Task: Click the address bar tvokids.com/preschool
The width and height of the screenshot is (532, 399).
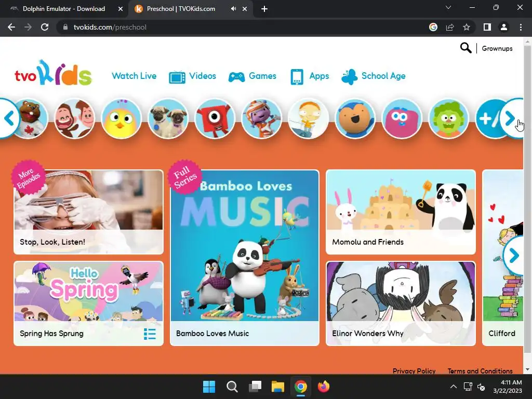Action: (x=110, y=27)
